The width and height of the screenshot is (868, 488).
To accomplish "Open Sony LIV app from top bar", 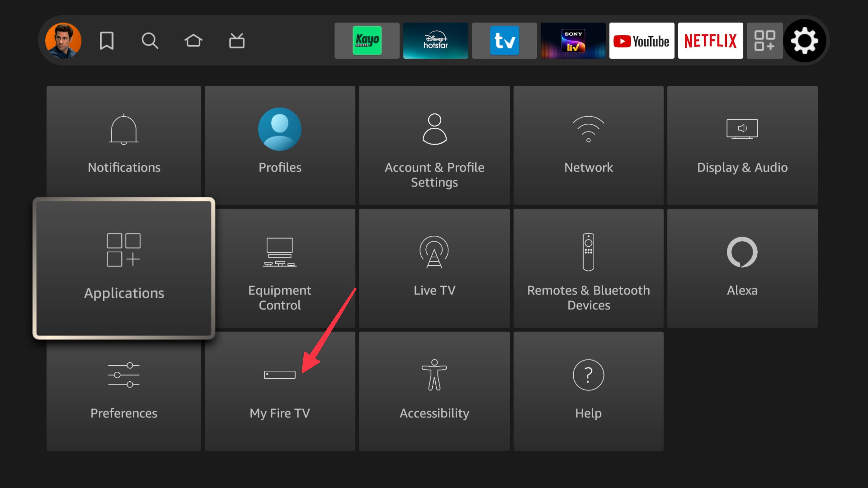I will click(x=572, y=40).
